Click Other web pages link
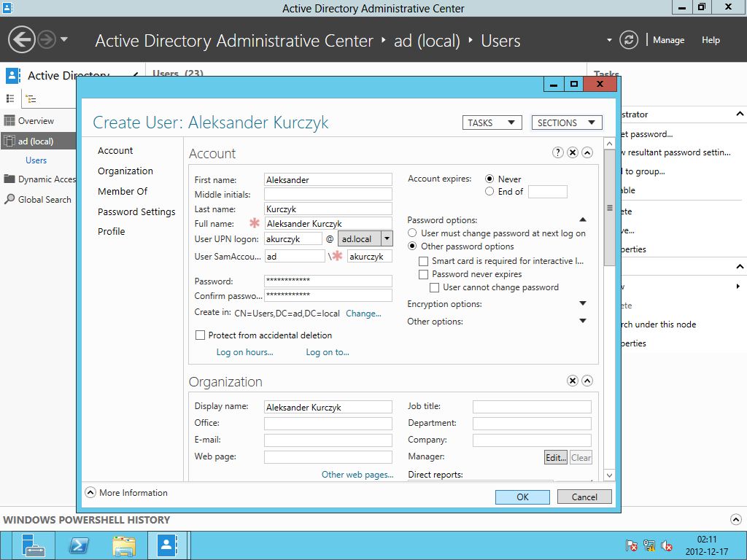The width and height of the screenshot is (747, 560). 357,474
